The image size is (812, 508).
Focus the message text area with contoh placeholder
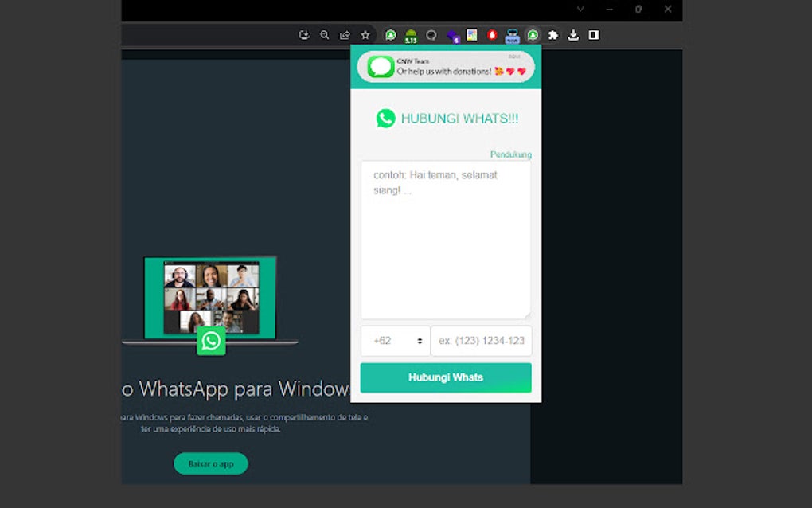point(446,240)
